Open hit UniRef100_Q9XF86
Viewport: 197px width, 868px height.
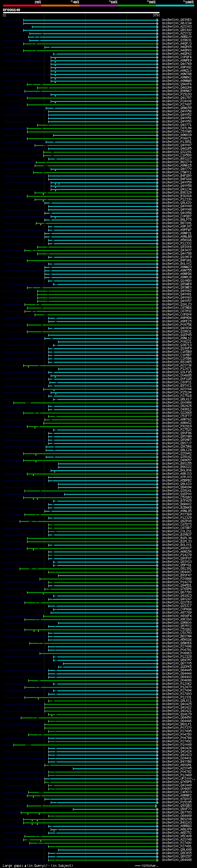[x=176, y=433]
